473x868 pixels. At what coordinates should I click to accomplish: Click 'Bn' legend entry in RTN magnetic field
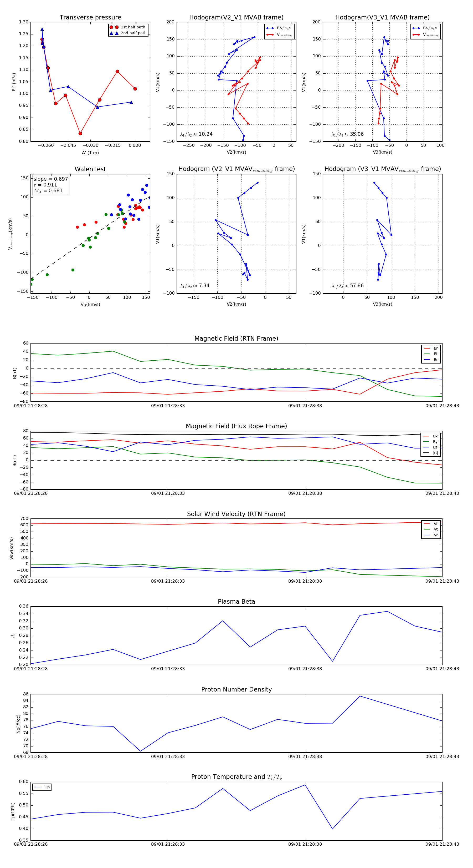click(431, 360)
